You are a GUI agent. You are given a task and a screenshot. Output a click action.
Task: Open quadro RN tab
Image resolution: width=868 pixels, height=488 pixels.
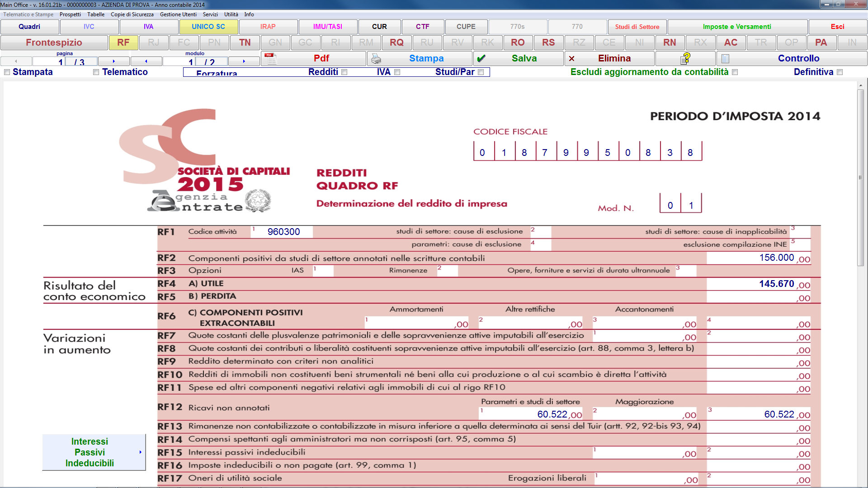[670, 42]
